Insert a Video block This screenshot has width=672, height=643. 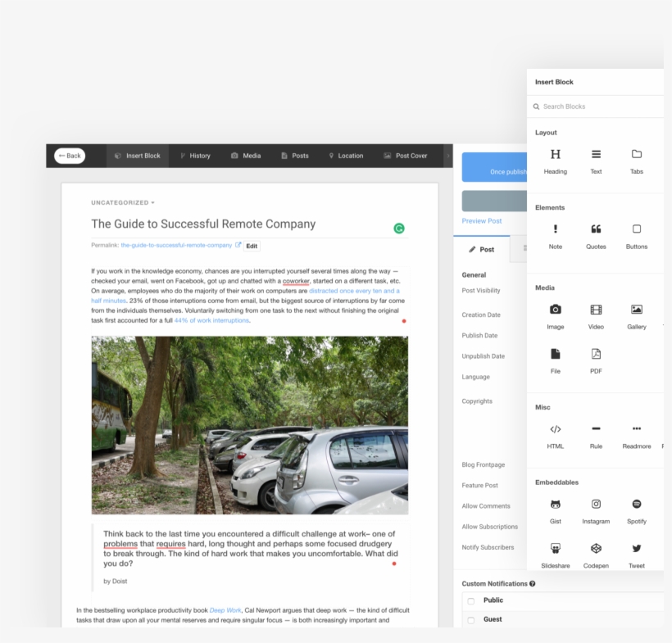596,316
